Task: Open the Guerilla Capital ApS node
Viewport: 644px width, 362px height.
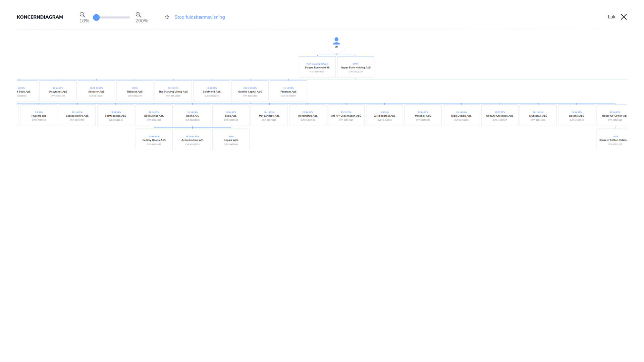Action: coord(250,91)
